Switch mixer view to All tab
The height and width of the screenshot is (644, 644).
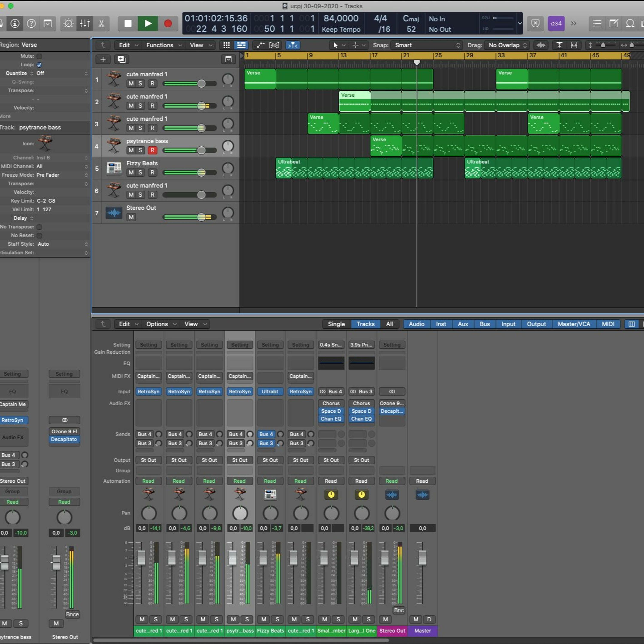click(389, 324)
